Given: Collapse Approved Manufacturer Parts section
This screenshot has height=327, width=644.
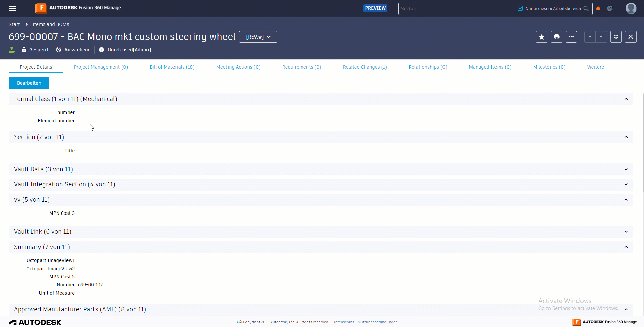Looking at the screenshot, I should pyautogui.click(x=626, y=309).
